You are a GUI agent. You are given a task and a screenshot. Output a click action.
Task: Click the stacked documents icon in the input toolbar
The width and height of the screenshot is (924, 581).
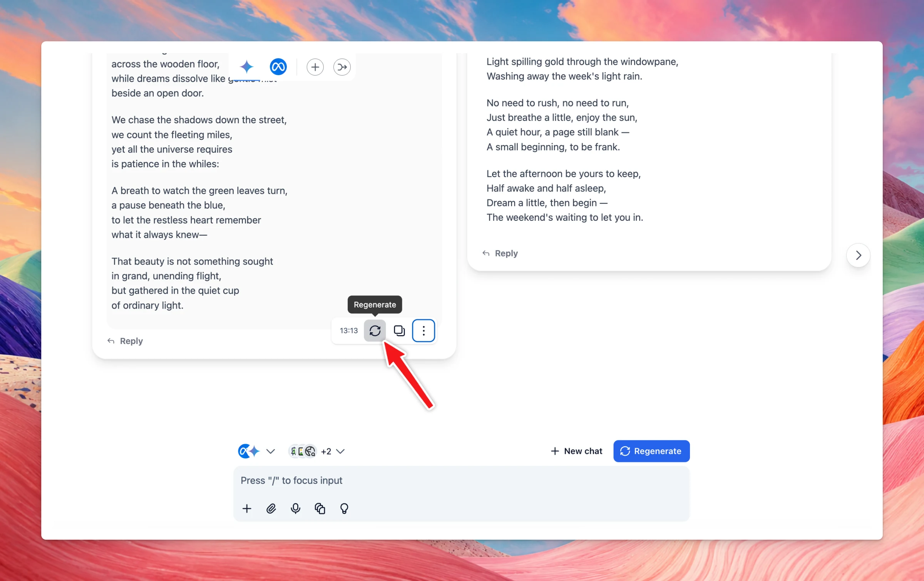320,509
